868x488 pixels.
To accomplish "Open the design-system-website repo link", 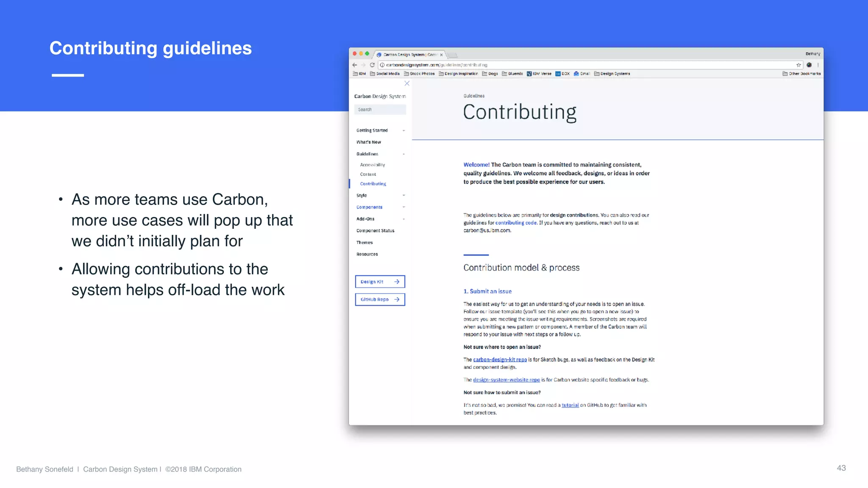I will pos(506,380).
